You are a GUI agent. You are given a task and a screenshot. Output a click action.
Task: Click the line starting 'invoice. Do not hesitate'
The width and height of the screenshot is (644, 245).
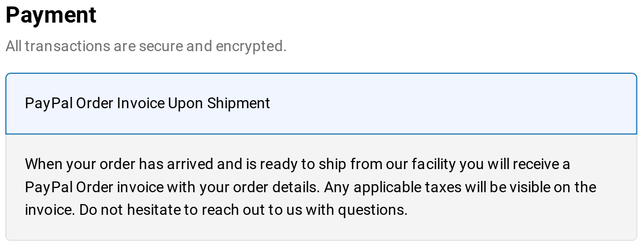(x=216, y=209)
